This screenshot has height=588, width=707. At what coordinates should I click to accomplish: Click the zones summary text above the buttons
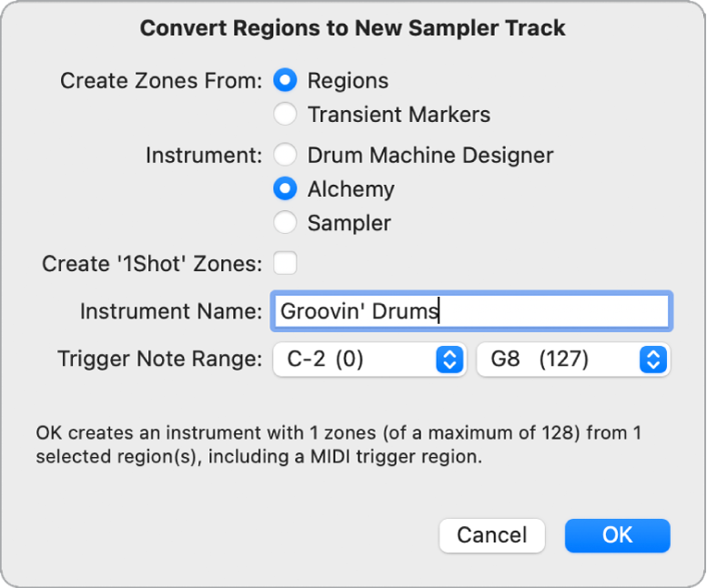[x=338, y=445]
